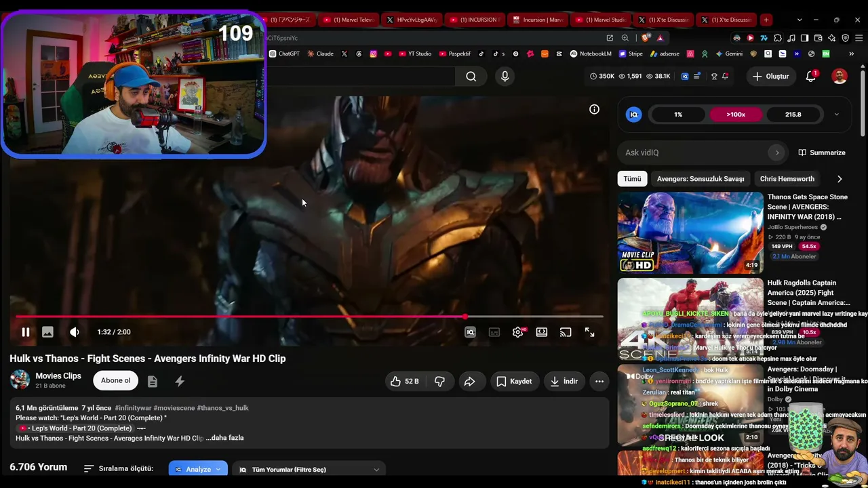Open the vidIQ Analyze dropdown
Viewport: 868px width, 488px height.
(198, 469)
